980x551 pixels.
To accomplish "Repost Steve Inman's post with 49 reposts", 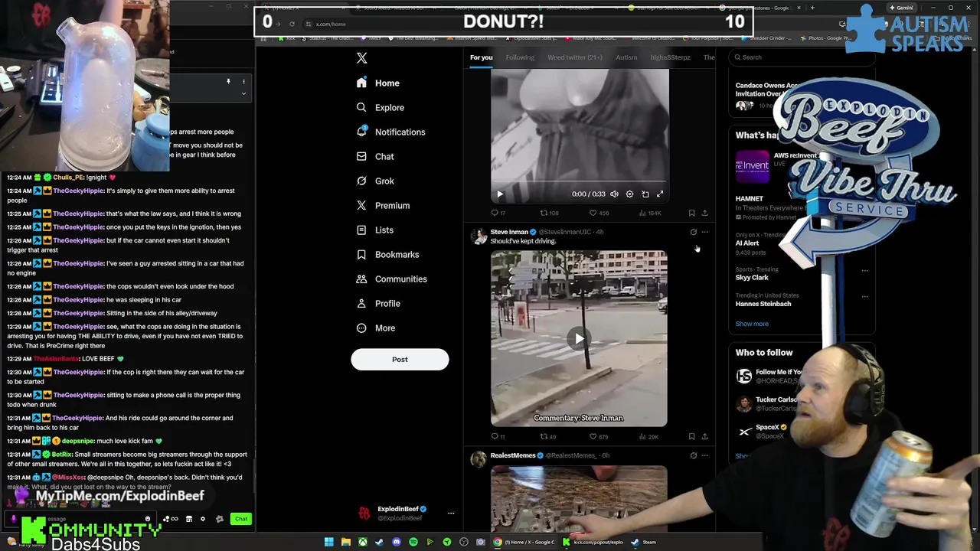I will (x=548, y=437).
